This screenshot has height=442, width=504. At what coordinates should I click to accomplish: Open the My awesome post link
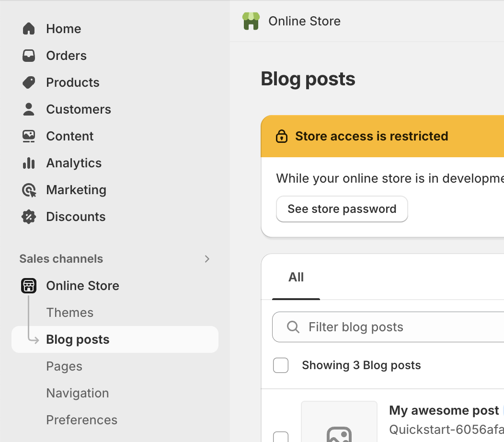pos(444,410)
